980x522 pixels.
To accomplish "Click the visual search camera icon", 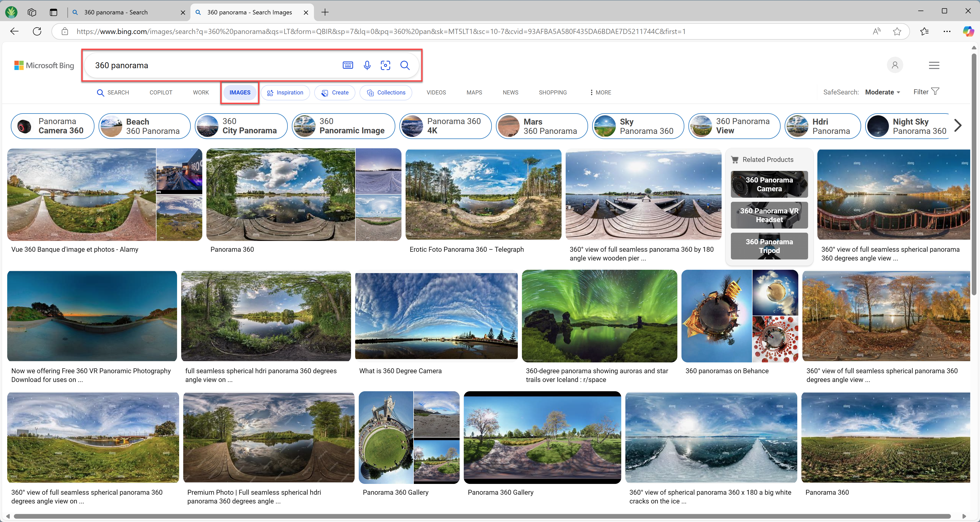I will [x=385, y=65].
